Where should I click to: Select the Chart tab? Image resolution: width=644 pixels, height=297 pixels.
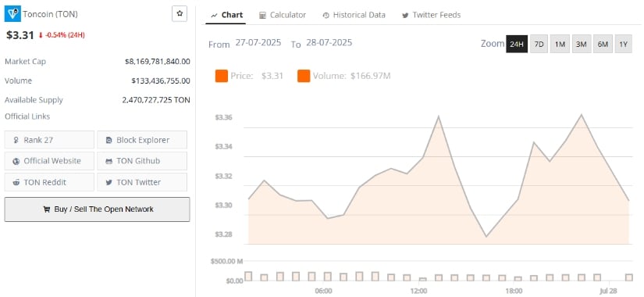point(227,15)
